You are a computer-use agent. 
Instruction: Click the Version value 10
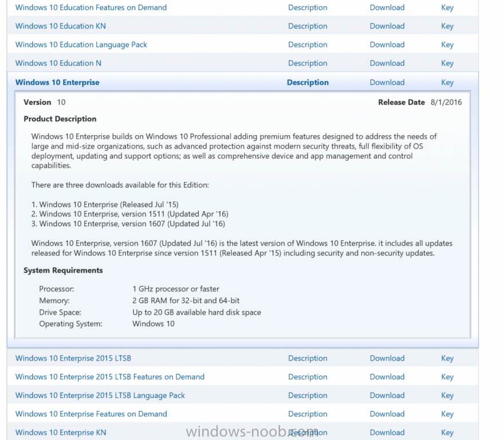61,103
